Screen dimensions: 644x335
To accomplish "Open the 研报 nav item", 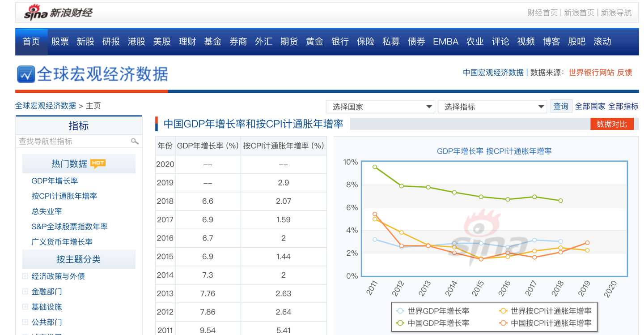I will click(x=111, y=42).
